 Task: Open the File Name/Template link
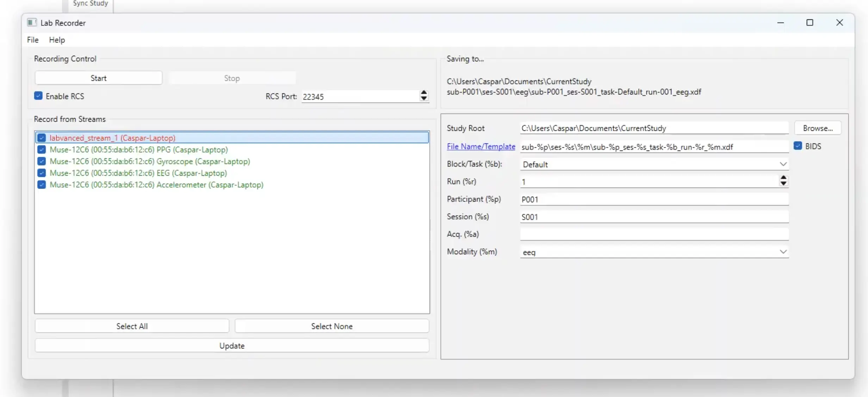point(481,146)
